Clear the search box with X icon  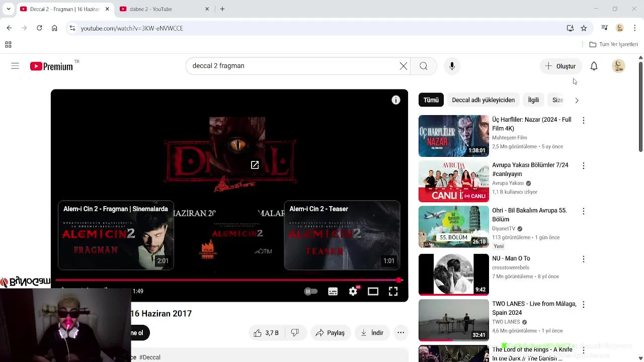coord(404,66)
